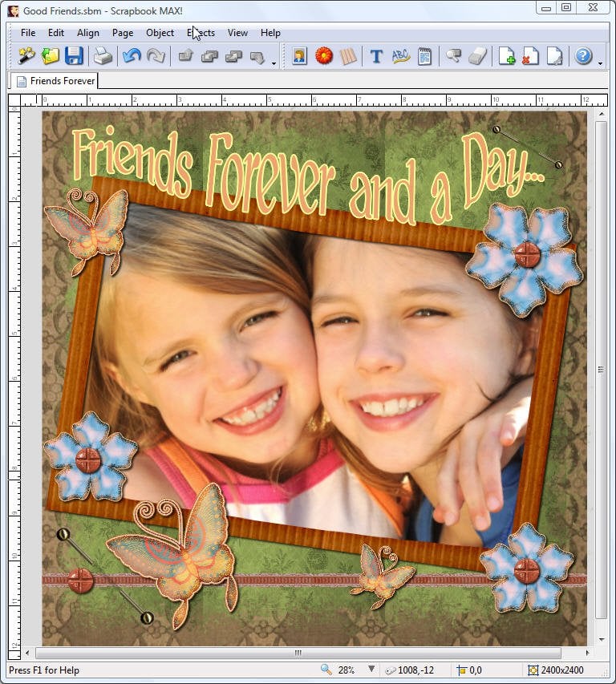Viewport: 616px width, 684px height.
Task: Click the vertical scrollbar down arrow
Action: point(602,640)
